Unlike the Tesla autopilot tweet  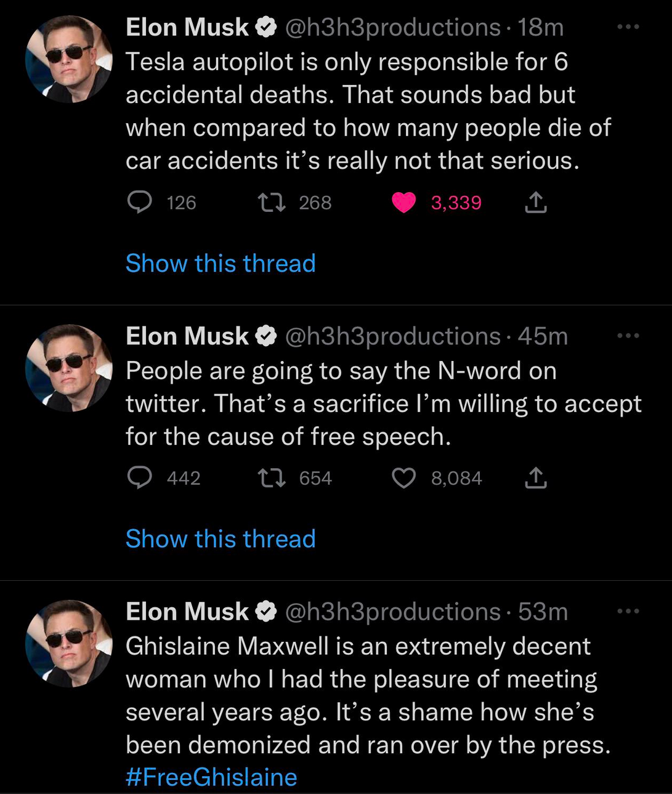(404, 202)
